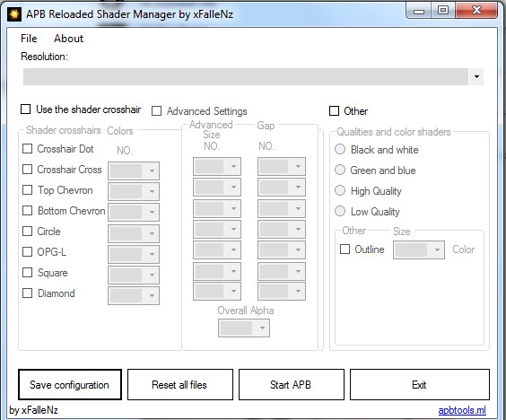This screenshot has width=506, height=420.
Task: Click the "Resolution:" label
Action: coord(44,57)
